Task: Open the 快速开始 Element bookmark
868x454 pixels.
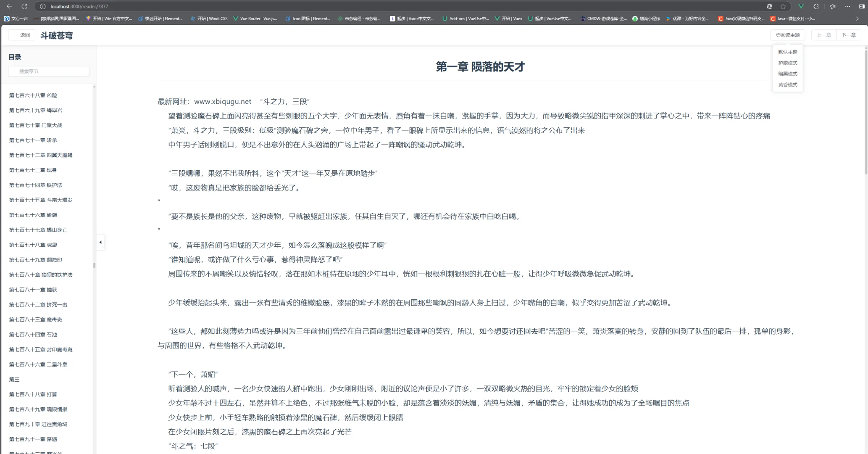Action: coord(160,18)
